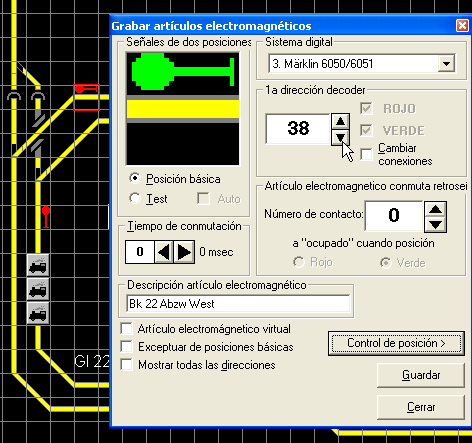Click the Guardar button
472x443 pixels.
(x=421, y=375)
